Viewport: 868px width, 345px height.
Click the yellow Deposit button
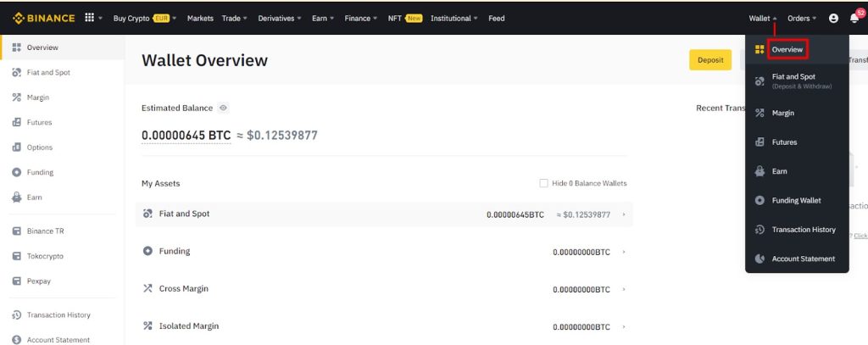click(x=710, y=60)
